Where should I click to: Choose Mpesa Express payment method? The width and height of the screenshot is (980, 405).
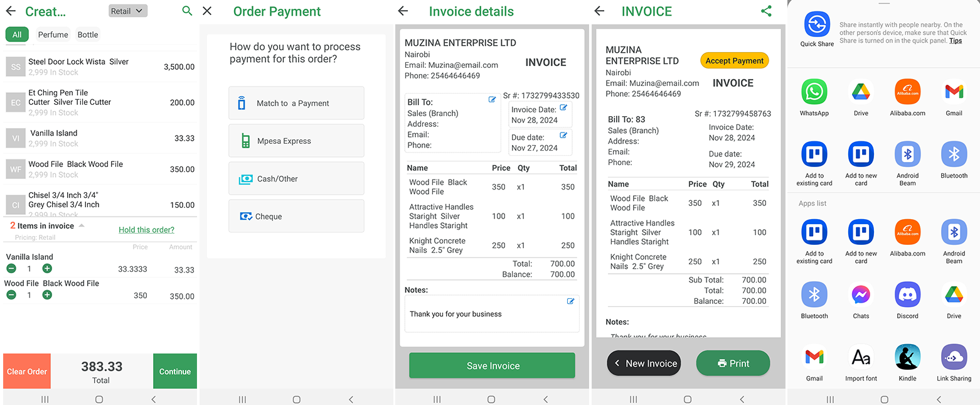pyautogui.click(x=296, y=140)
